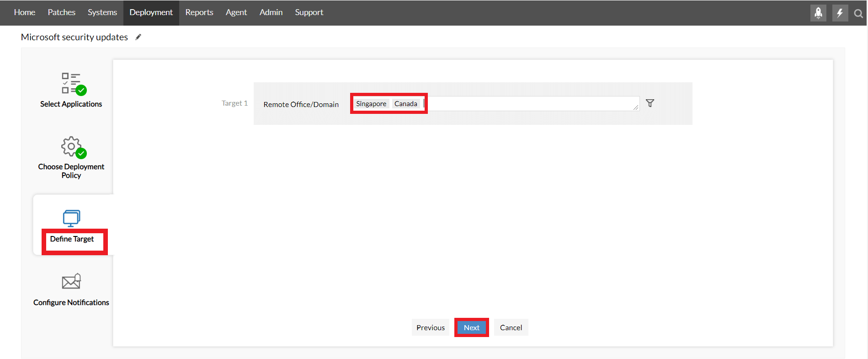Image resolution: width=868 pixels, height=359 pixels.
Task: Click the Define Target monitor icon
Action: (72, 218)
